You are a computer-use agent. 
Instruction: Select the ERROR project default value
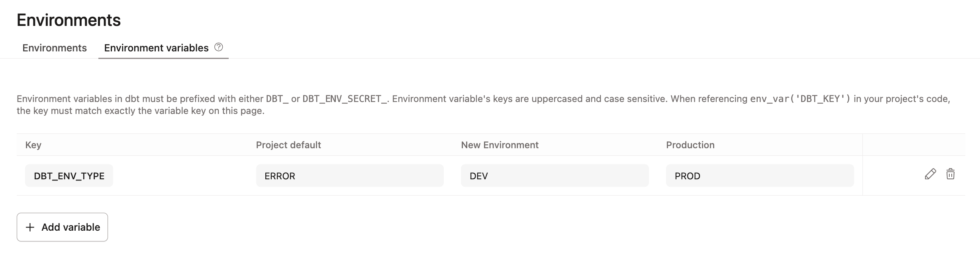[350, 175]
